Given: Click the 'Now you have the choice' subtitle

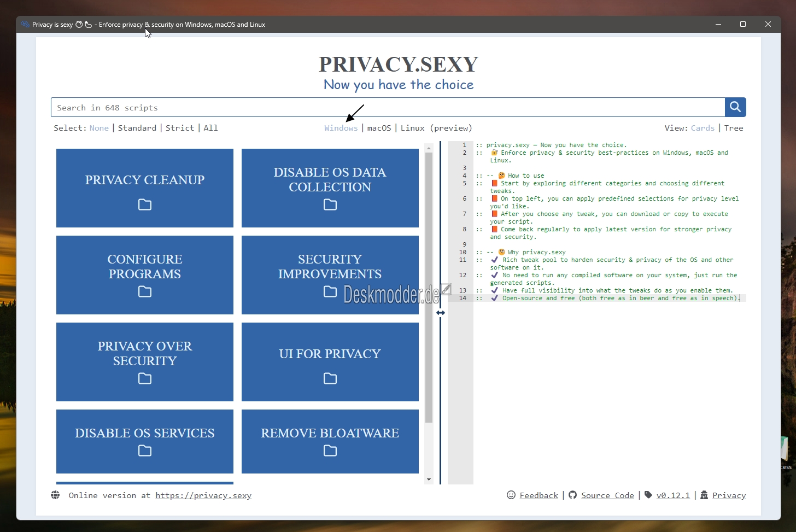Looking at the screenshot, I should point(399,85).
